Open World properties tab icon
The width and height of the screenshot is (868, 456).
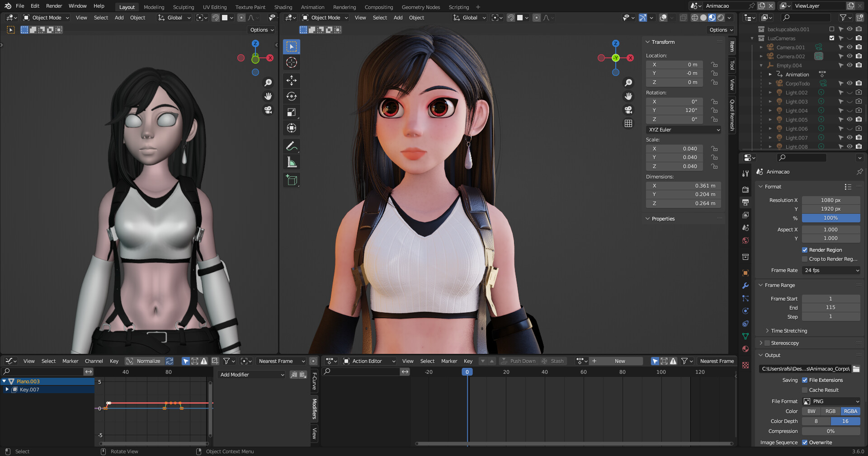point(745,240)
